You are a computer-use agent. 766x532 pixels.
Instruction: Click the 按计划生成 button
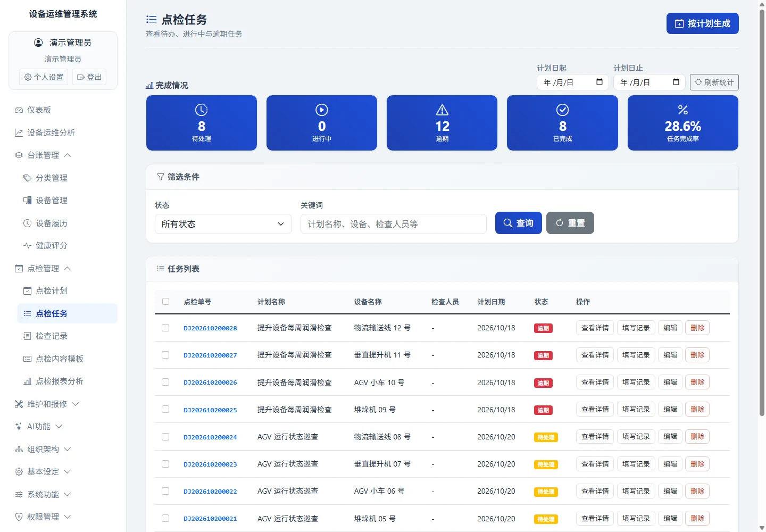pos(702,23)
